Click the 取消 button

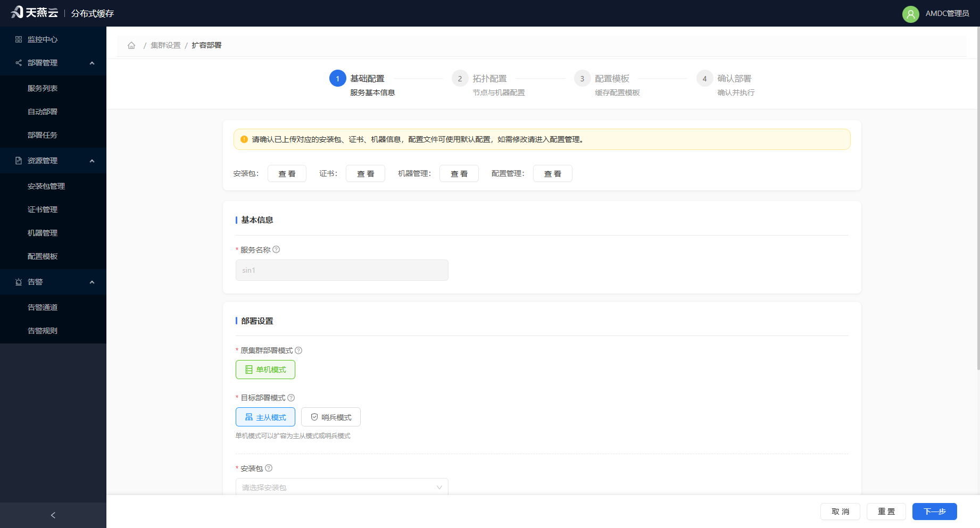840,512
